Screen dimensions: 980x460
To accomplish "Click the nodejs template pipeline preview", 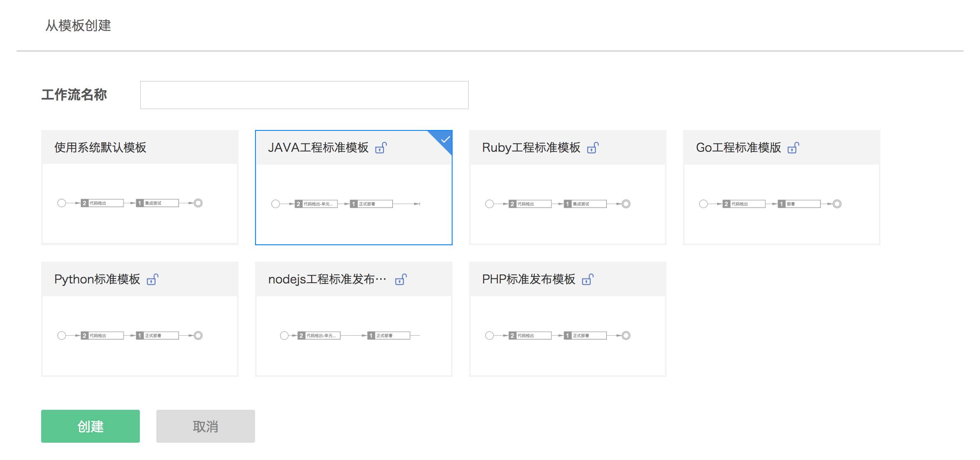I will click(x=350, y=335).
